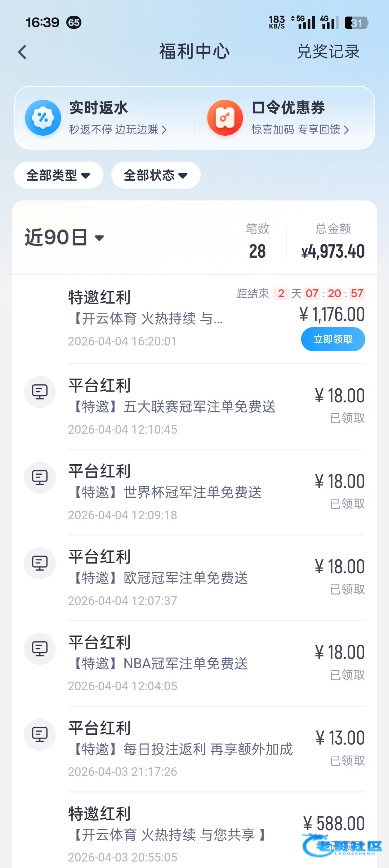
Task: Open 兑奖记录 redemption records
Action: (x=328, y=52)
